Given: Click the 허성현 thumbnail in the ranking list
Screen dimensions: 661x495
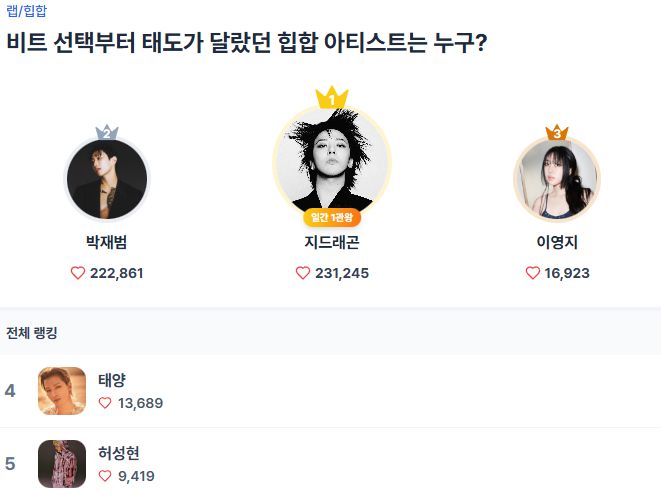Looking at the screenshot, I should pyautogui.click(x=62, y=464).
